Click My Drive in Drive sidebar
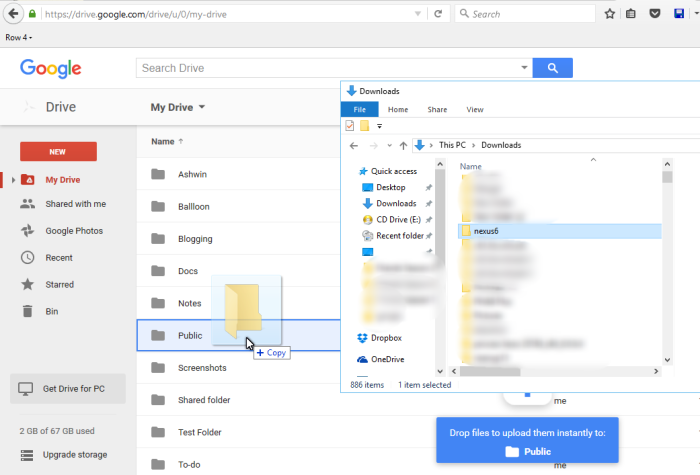700x475 pixels. pyautogui.click(x=62, y=180)
